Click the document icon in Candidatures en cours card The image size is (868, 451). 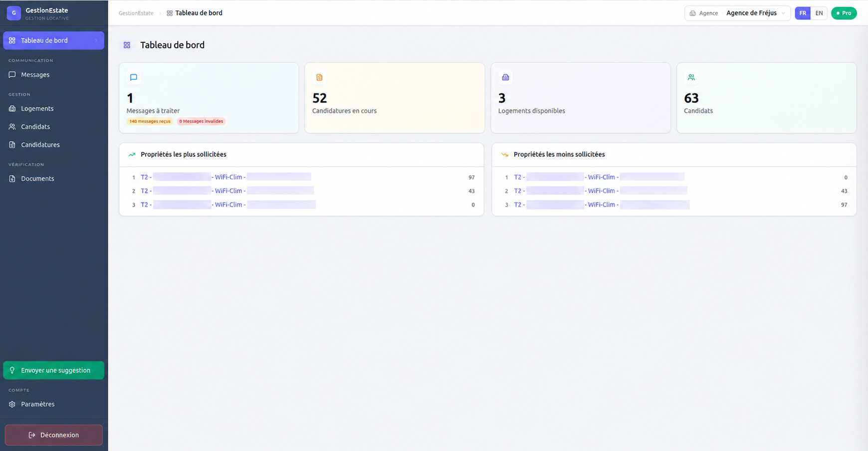click(319, 77)
